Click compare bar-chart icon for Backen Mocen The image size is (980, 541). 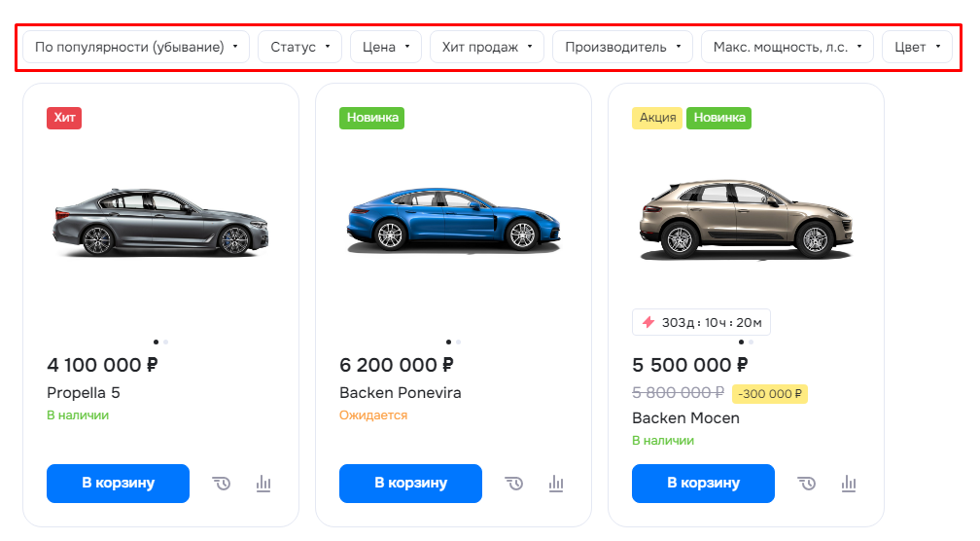849,484
